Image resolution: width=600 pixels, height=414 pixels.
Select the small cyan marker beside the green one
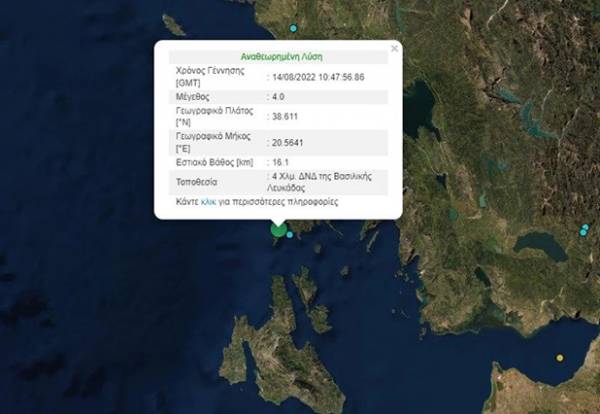pyautogui.click(x=290, y=235)
